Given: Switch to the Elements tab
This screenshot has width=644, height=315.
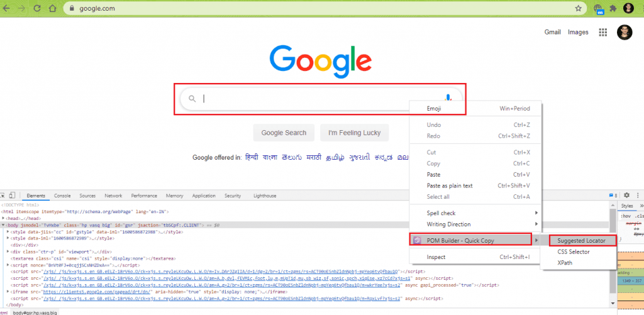Looking at the screenshot, I should click(36, 196).
